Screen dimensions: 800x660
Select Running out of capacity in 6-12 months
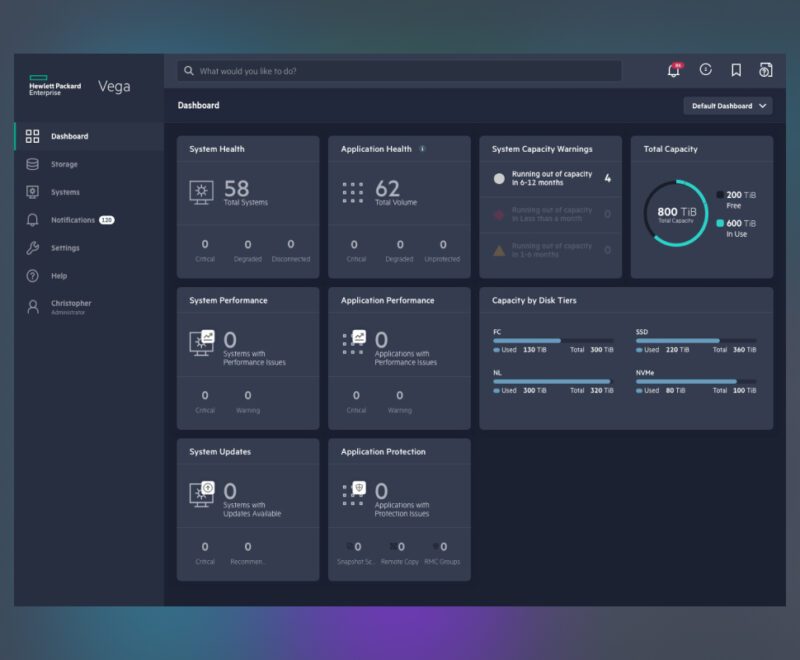[x=551, y=178]
